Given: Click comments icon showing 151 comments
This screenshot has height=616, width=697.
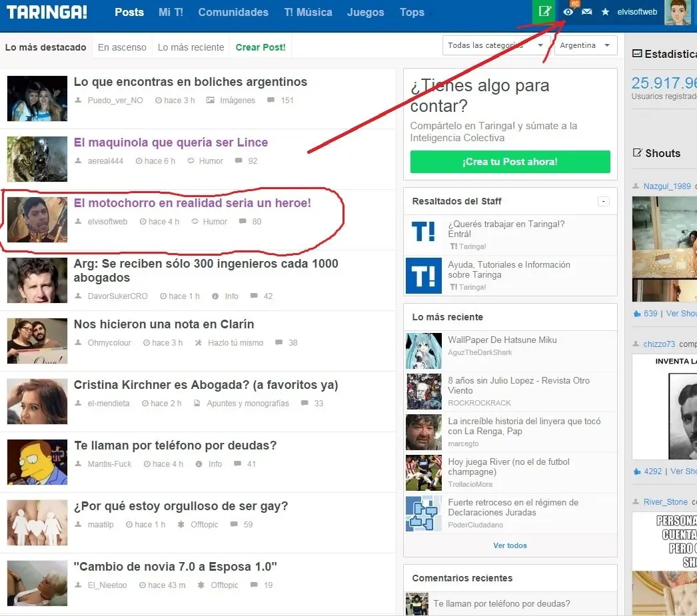Looking at the screenshot, I should tap(271, 101).
